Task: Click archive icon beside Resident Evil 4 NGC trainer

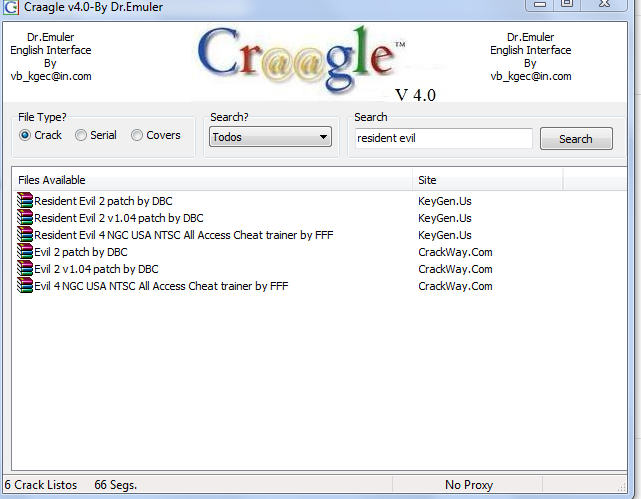Action: pos(25,235)
